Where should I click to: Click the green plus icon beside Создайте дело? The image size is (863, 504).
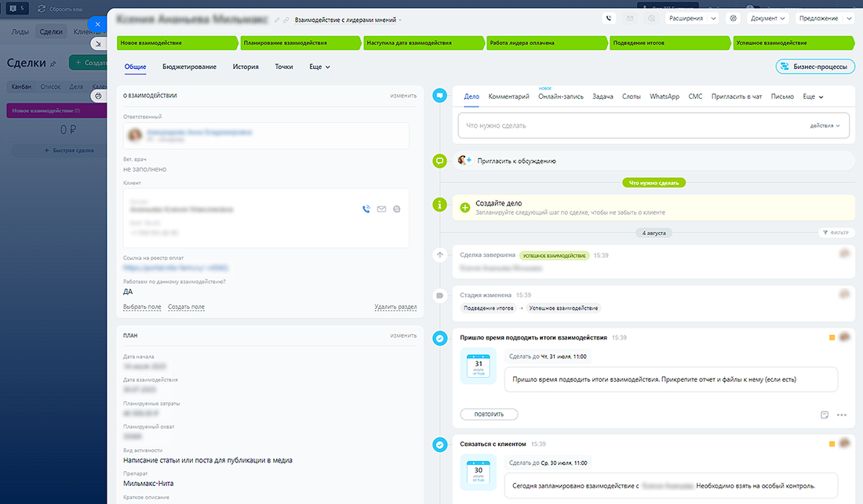[x=464, y=208]
